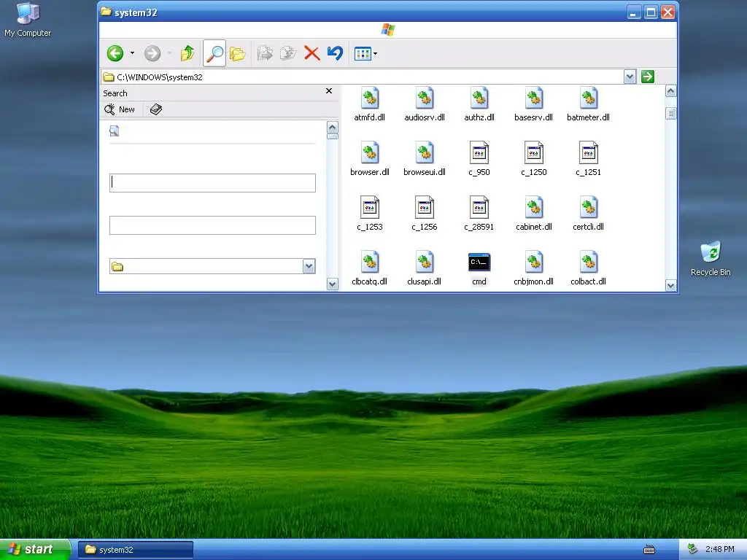Click the 2:48 PM clock
This screenshot has height=560, width=747.
[x=720, y=550]
